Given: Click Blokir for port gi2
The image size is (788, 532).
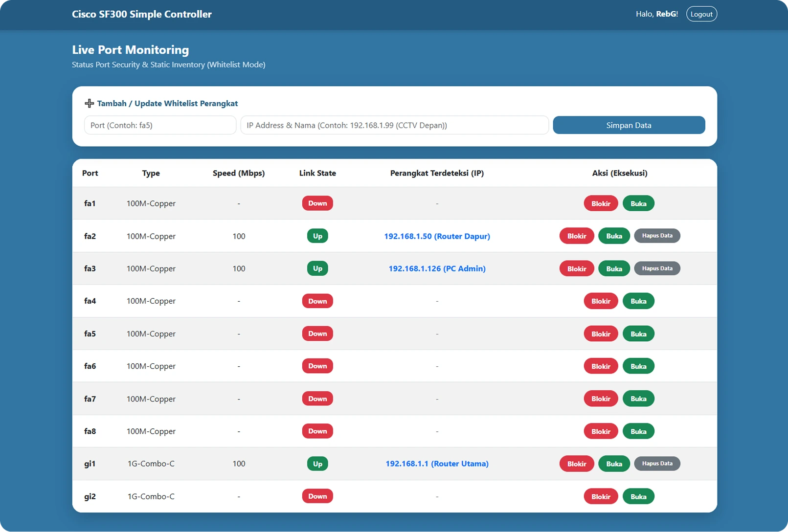Looking at the screenshot, I should click(x=601, y=496).
